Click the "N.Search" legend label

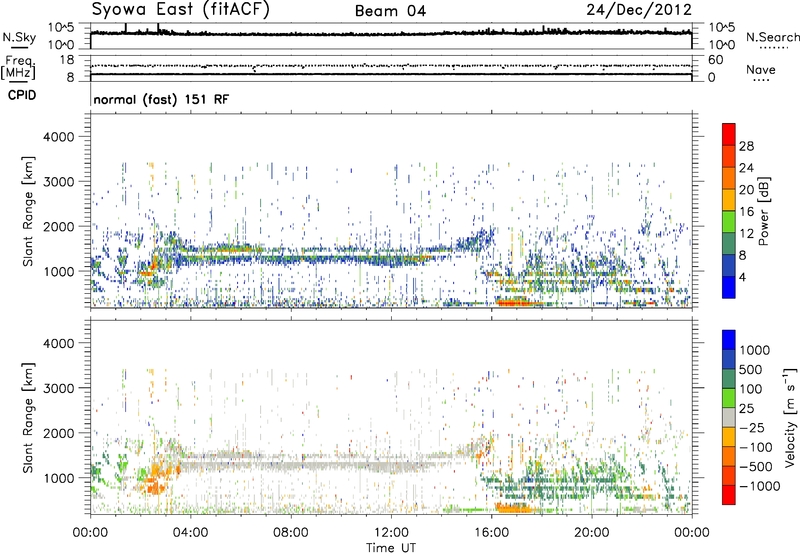pos(772,37)
